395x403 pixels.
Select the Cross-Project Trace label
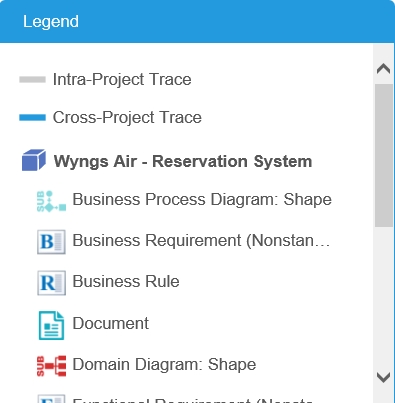click(x=127, y=117)
